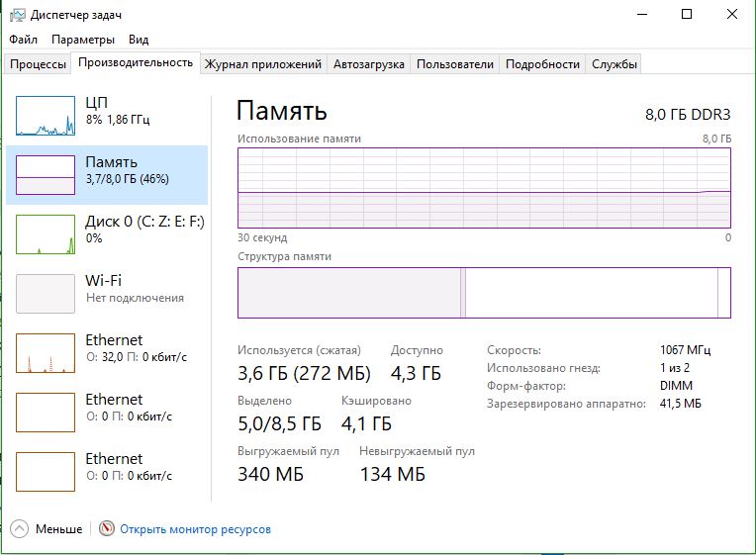Click the 8,0 ГБ DDR3 label

click(688, 115)
